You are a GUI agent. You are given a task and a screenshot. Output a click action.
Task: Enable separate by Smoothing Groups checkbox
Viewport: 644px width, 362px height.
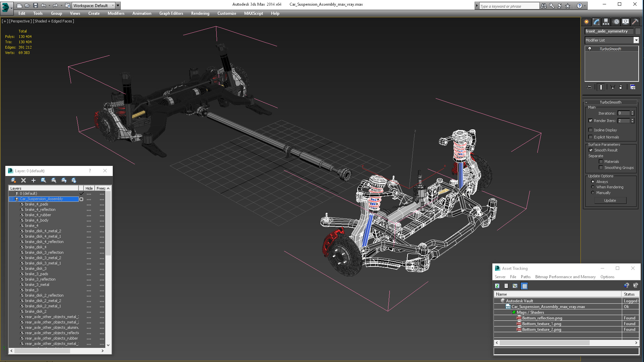pos(601,168)
